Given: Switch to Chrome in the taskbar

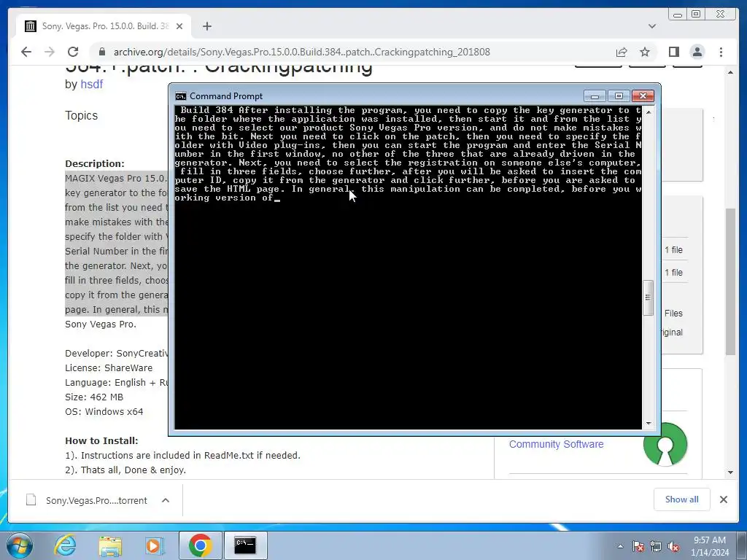Looking at the screenshot, I should click(x=200, y=545).
